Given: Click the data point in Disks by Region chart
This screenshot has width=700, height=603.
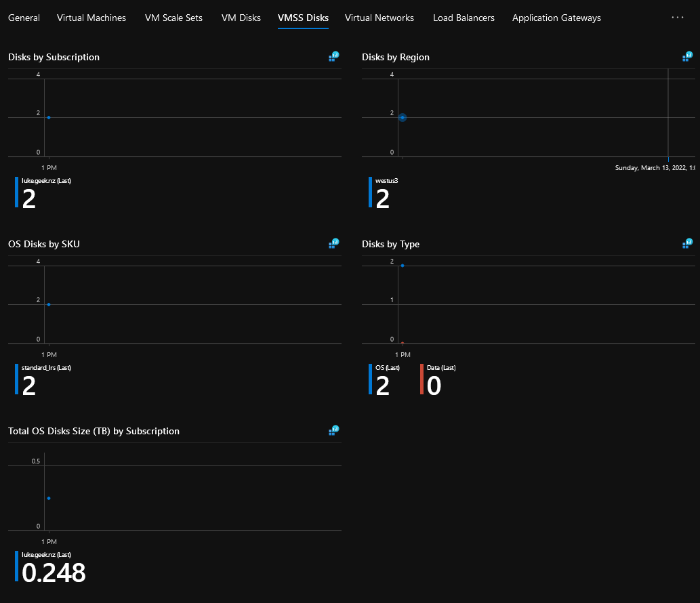Looking at the screenshot, I should [403, 117].
